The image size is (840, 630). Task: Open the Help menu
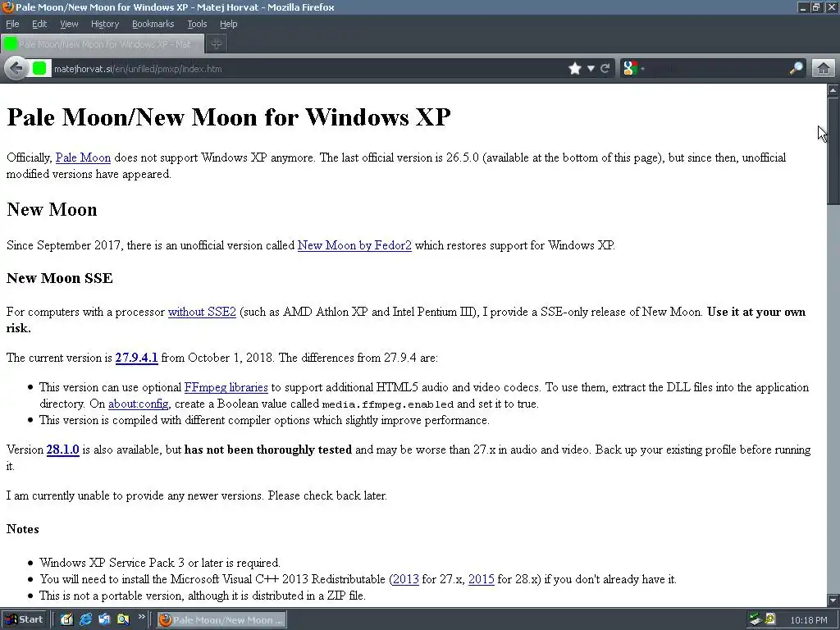click(228, 24)
